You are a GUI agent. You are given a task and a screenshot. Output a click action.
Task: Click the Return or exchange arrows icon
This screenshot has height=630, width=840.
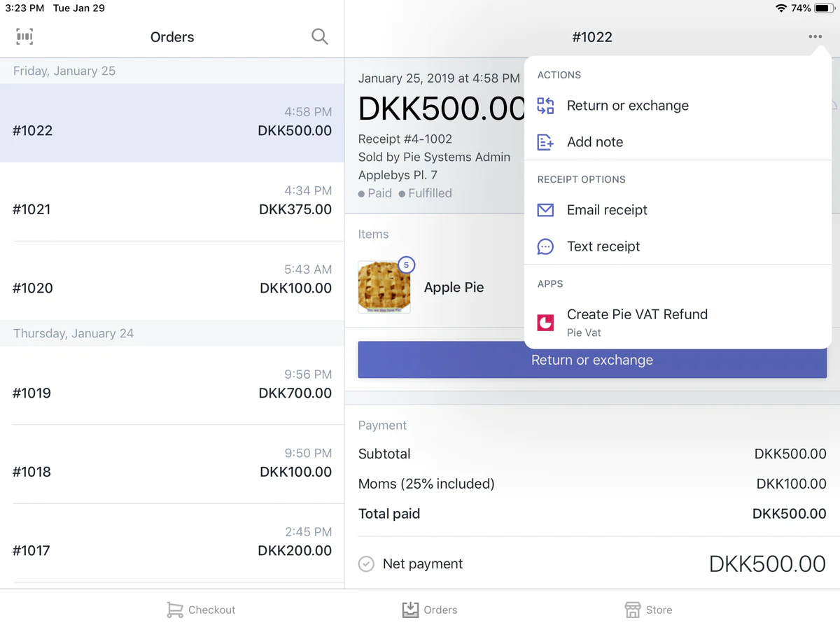(545, 106)
